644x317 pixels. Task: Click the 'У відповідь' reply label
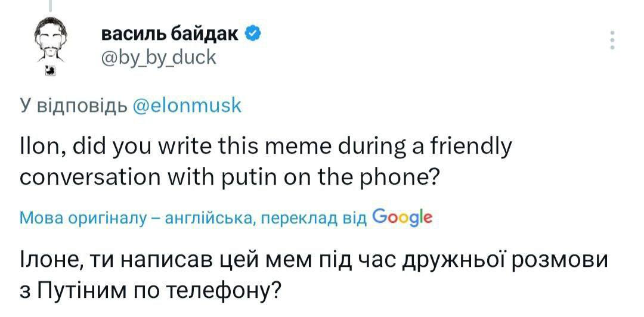[x=73, y=106]
